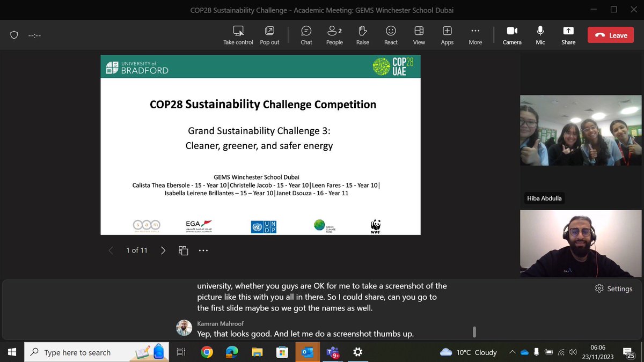The image size is (644, 362).
Task: Open the Windows Start menu
Action: tap(12, 352)
